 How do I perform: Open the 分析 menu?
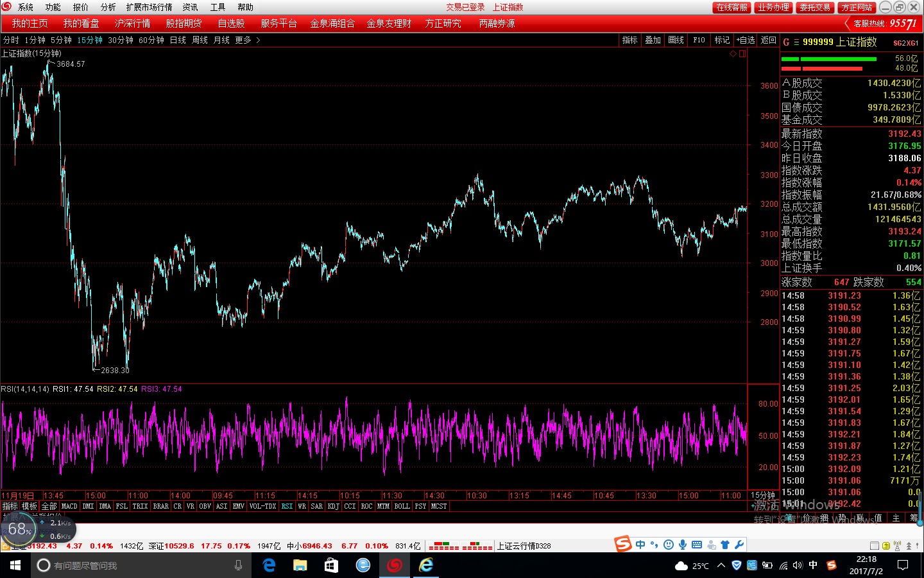pos(108,7)
